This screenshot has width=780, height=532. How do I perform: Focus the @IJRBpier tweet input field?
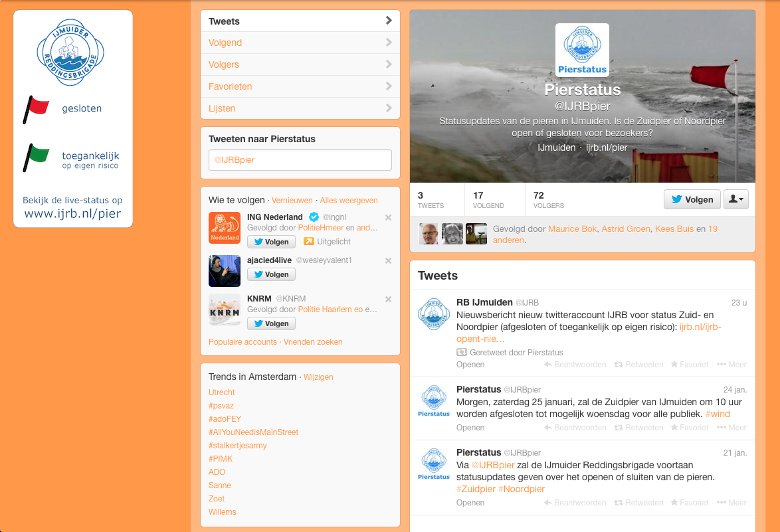click(300, 160)
